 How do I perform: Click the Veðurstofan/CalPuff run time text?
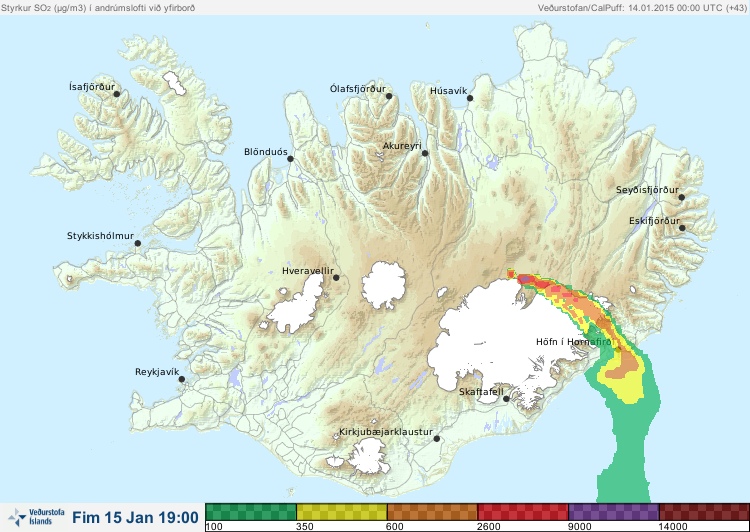point(641,8)
